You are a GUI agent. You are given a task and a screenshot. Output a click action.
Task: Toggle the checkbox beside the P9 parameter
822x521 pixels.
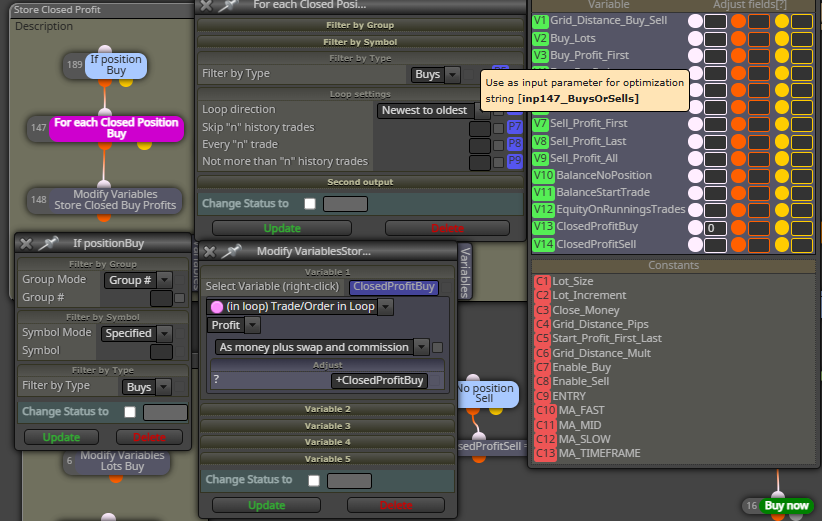pos(499,162)
